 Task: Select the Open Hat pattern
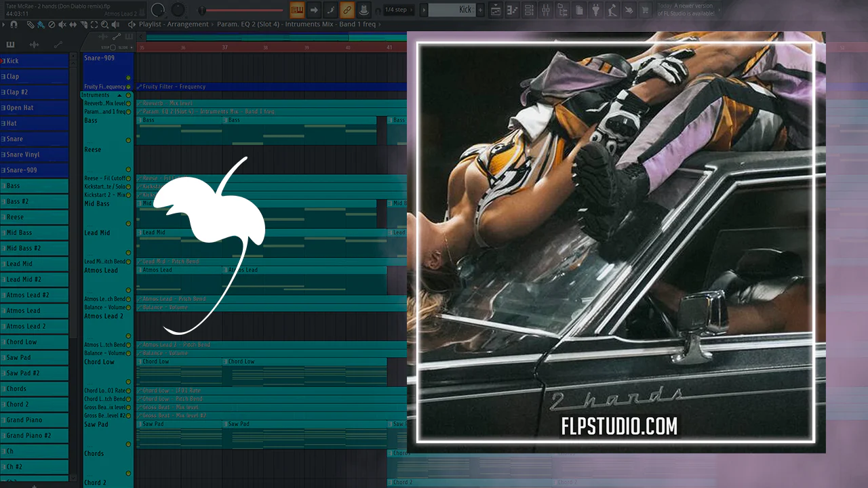(35, 108)
